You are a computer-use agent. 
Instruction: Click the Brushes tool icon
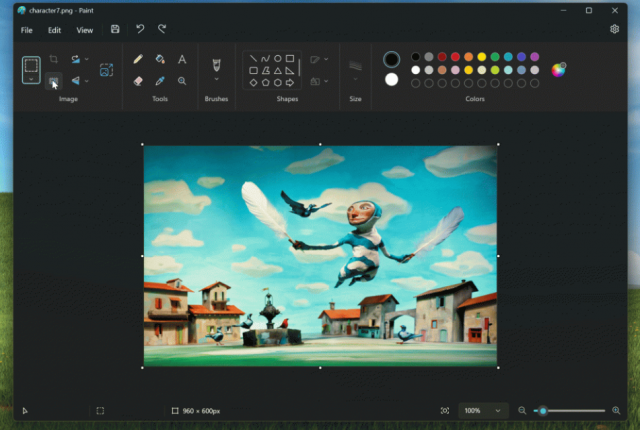click(216, 64)
